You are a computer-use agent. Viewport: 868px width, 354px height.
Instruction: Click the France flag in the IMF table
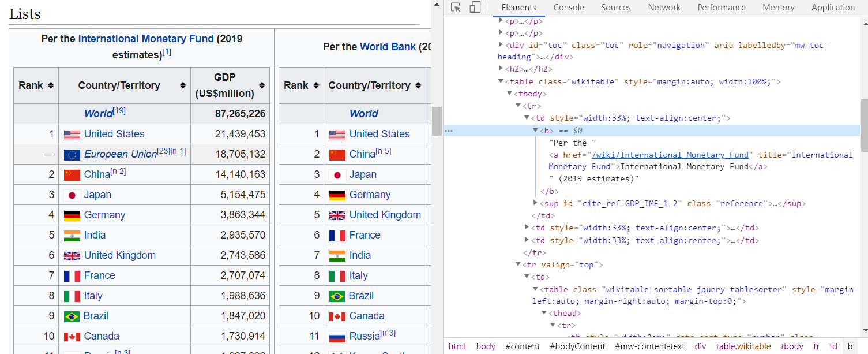(x=72, y=276)
